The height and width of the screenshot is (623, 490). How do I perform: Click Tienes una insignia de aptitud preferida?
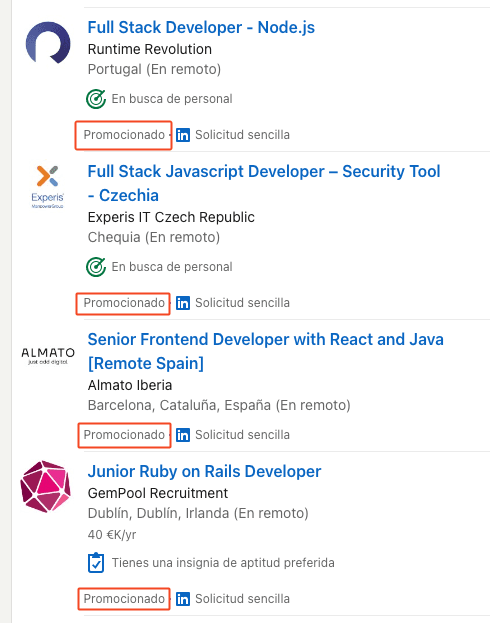223,563
